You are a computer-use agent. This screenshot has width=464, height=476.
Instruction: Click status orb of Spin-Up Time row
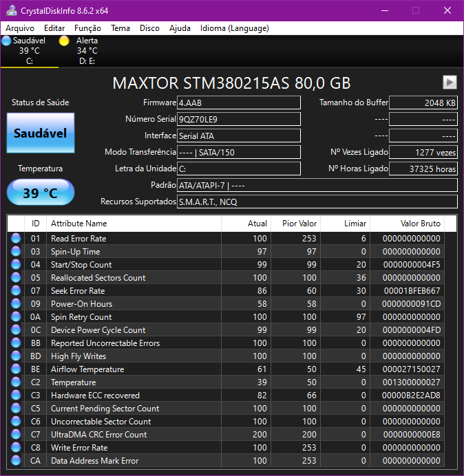[16, 251]
